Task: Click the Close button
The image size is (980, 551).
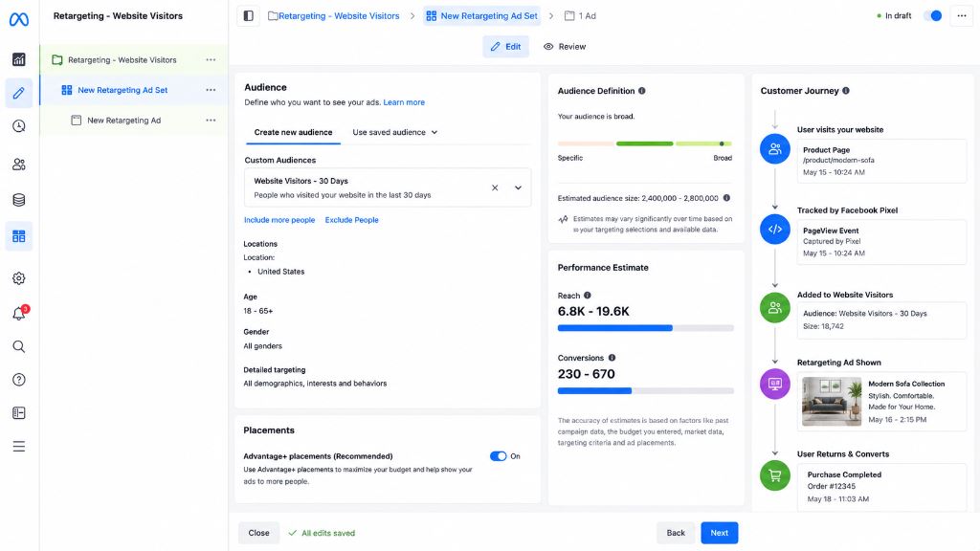Action: [258, 533]
